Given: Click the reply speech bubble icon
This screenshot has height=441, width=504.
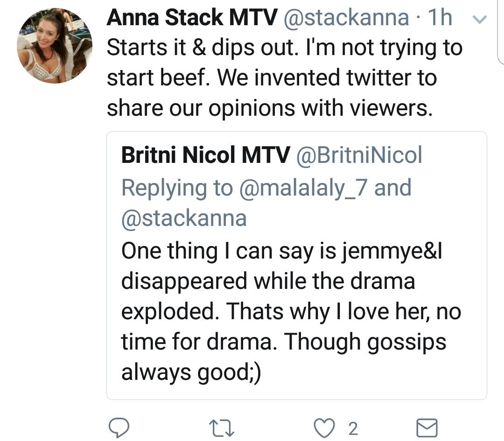Looking at the screenshot, I should 119,428.
